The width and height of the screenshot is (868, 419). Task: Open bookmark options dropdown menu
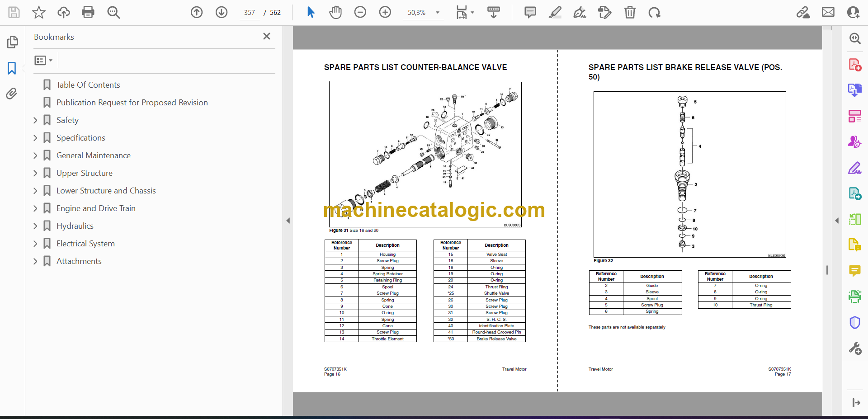tap(44, 60)
